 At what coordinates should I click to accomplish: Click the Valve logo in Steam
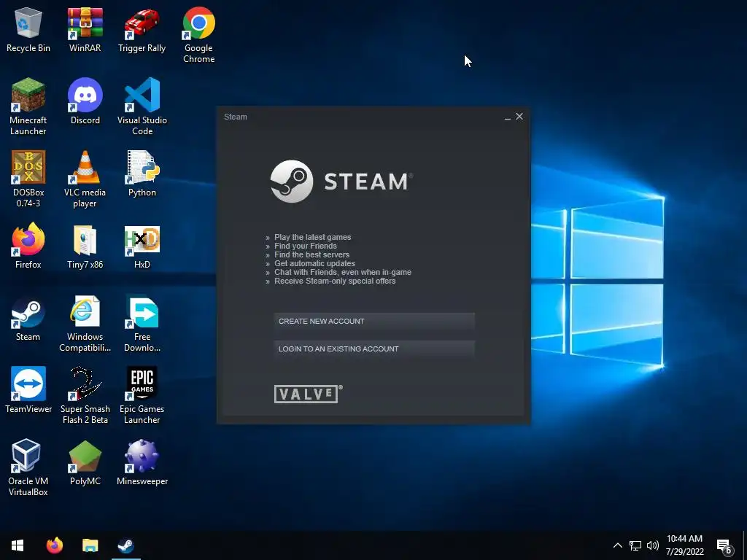click(x=309, y=394)
